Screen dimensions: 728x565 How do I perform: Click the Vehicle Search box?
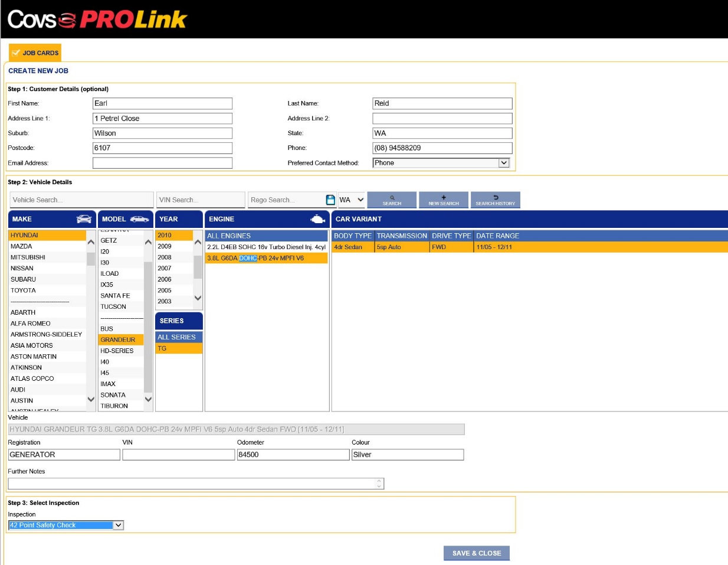point(81,200)
